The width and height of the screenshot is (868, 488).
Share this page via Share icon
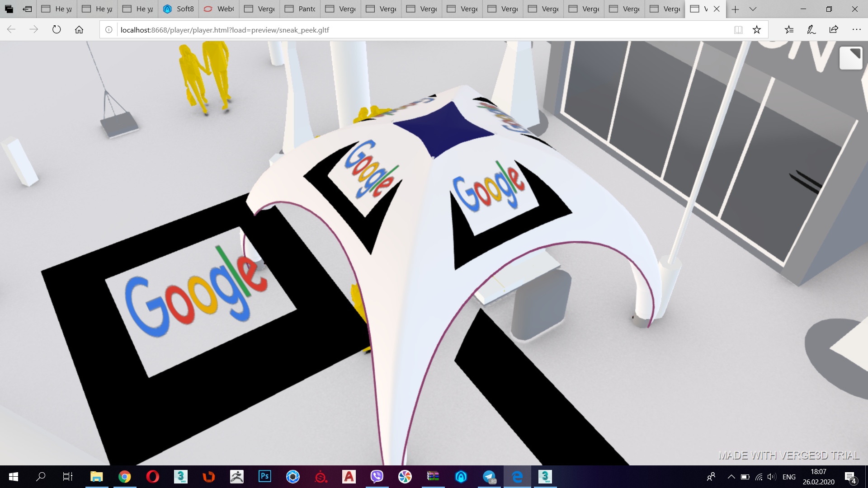[834, 30]
